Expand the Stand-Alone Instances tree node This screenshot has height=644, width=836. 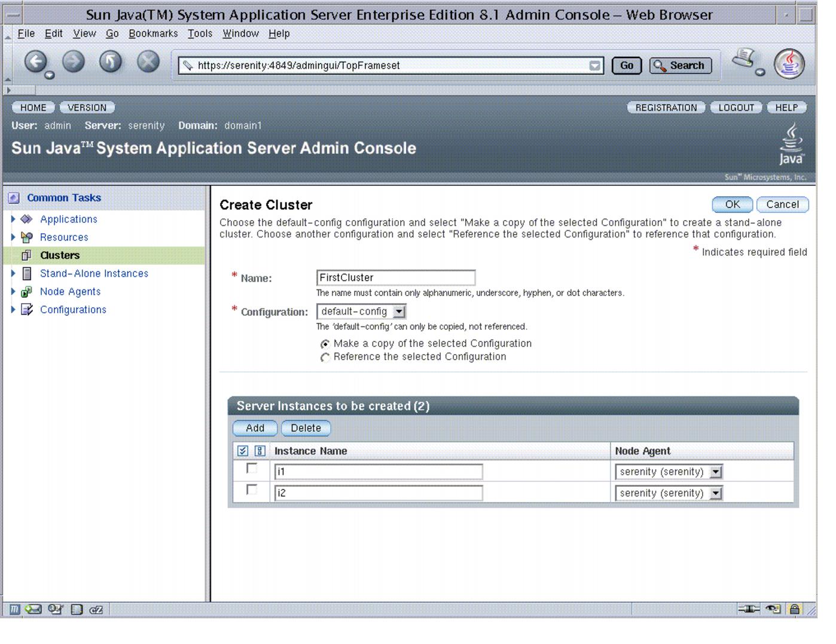click(13, 273)
